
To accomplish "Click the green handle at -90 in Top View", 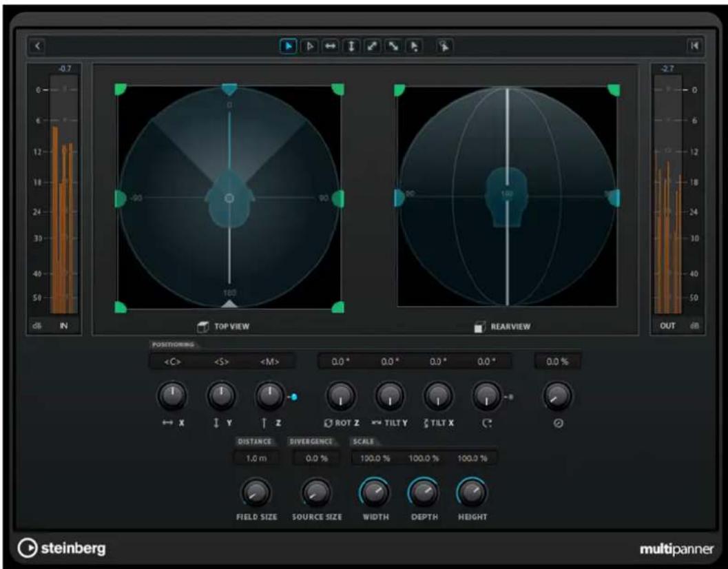I will pyautogui.click(x=121, y=198).
